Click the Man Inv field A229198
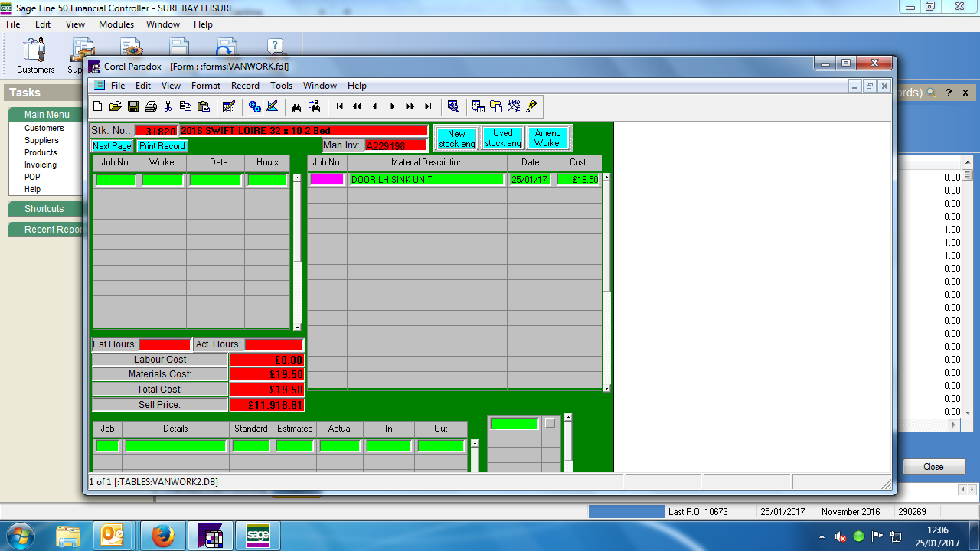 (396, 145)
